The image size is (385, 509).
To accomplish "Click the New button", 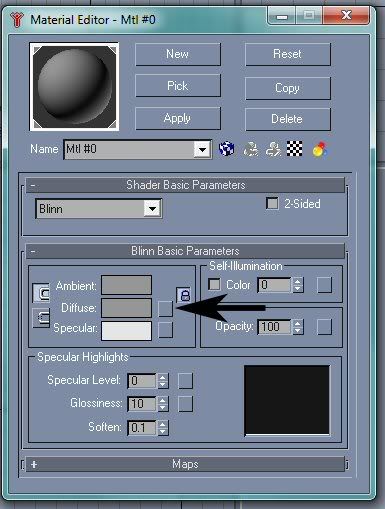I will 178,54.
